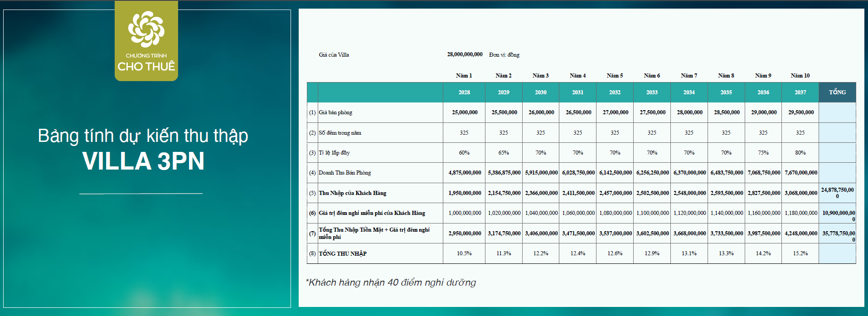Select the VILLA 3PN heading text
This screenshot has height=316, width=868.
tap(143, 161)
